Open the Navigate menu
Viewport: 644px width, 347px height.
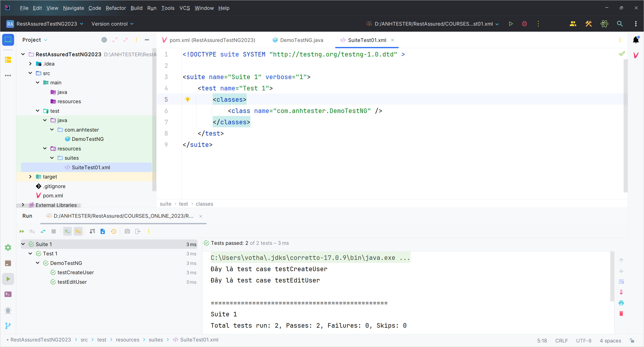[73, 8]
